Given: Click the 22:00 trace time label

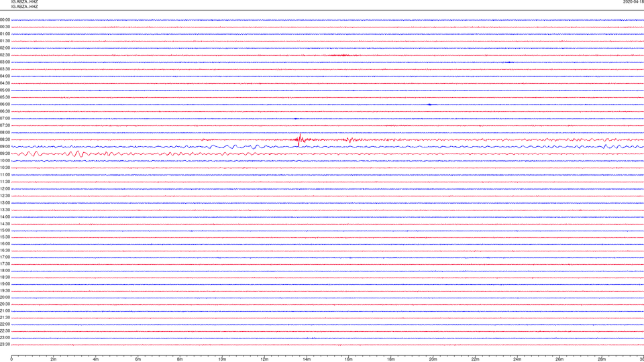Looking at the screenshot, I should [5, 324].
